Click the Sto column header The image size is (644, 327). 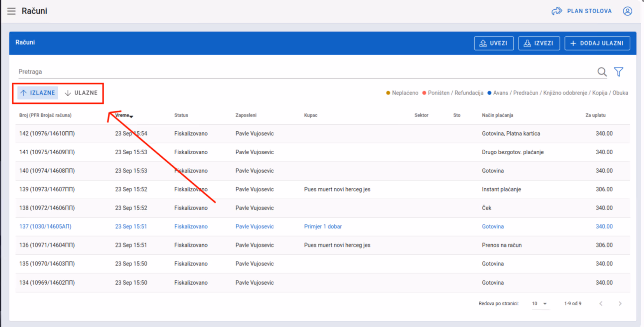click(x=457, y=115)
